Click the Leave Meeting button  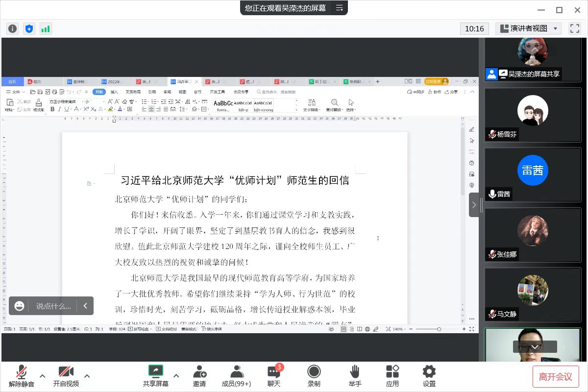pos(555,376)
